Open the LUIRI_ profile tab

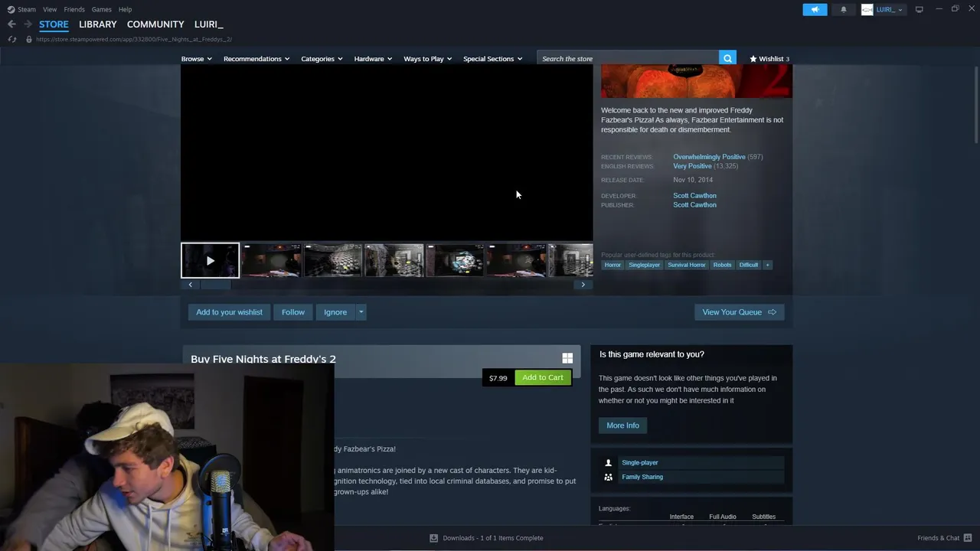pyautogui.click(x=208, y=24)
